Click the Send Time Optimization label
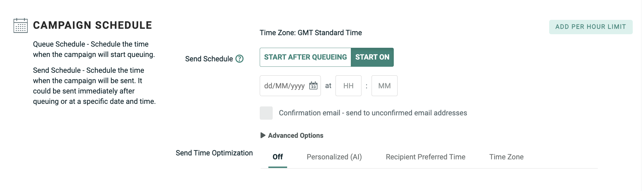Viewport: 644px width, 191px height. (x=214, y=153)
